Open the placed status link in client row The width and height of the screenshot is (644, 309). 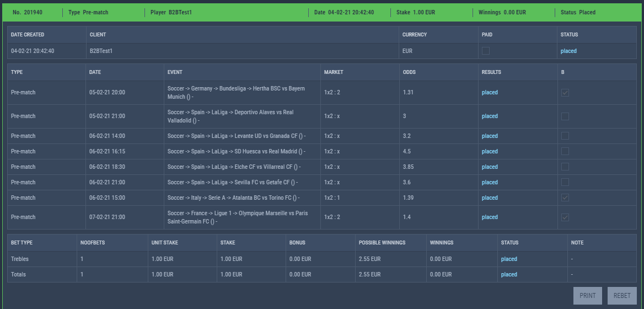(568, 51)
